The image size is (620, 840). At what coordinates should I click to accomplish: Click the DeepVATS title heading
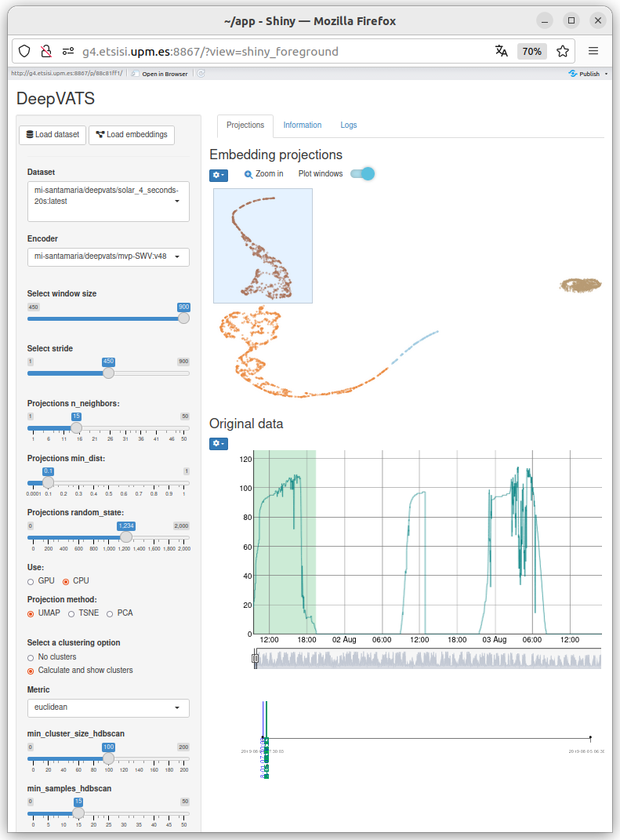(x=55, y=99)
